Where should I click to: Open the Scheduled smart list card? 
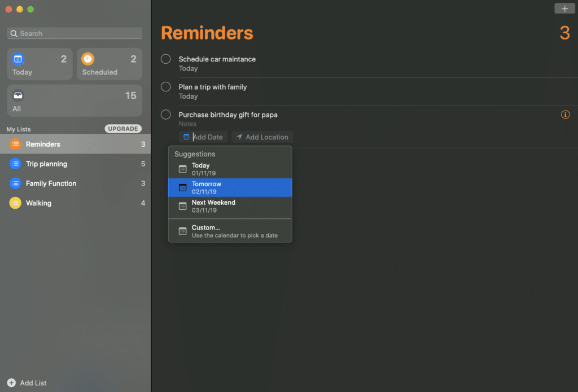110,64
